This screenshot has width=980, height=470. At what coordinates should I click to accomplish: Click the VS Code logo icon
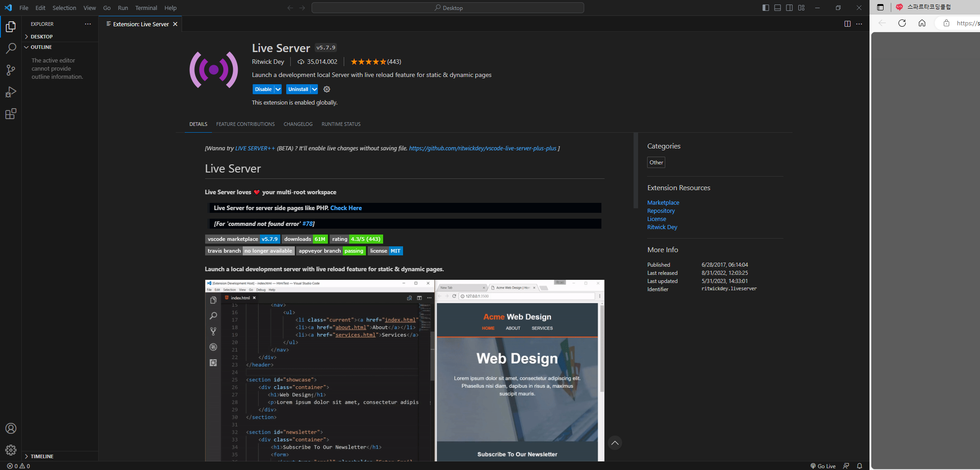point(8,8)
